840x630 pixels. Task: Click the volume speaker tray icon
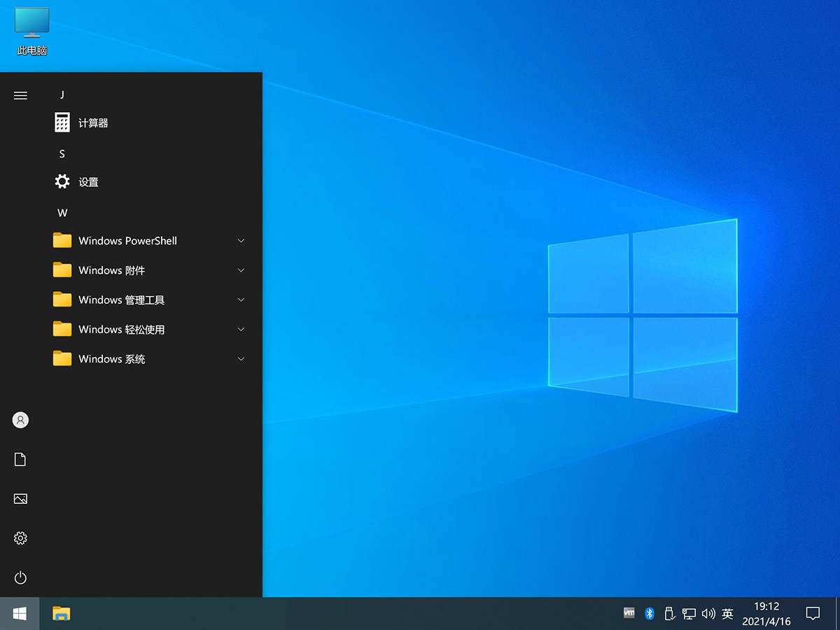point(708,614)
